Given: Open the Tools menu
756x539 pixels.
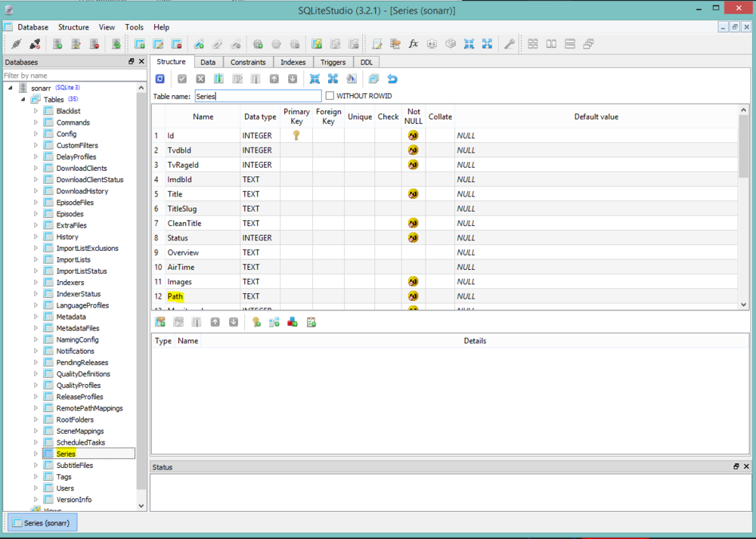Looking at the screenshot, I should click(135, 27).
